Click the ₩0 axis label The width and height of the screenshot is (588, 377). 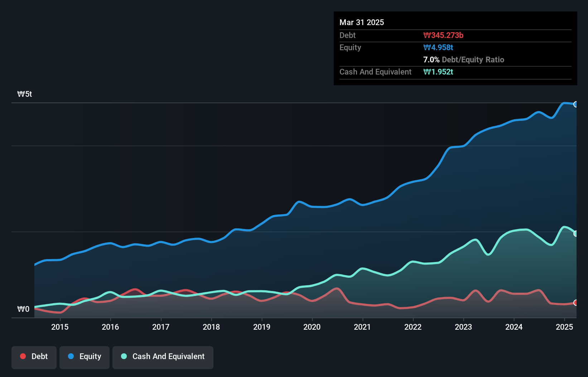click(24, 309)
